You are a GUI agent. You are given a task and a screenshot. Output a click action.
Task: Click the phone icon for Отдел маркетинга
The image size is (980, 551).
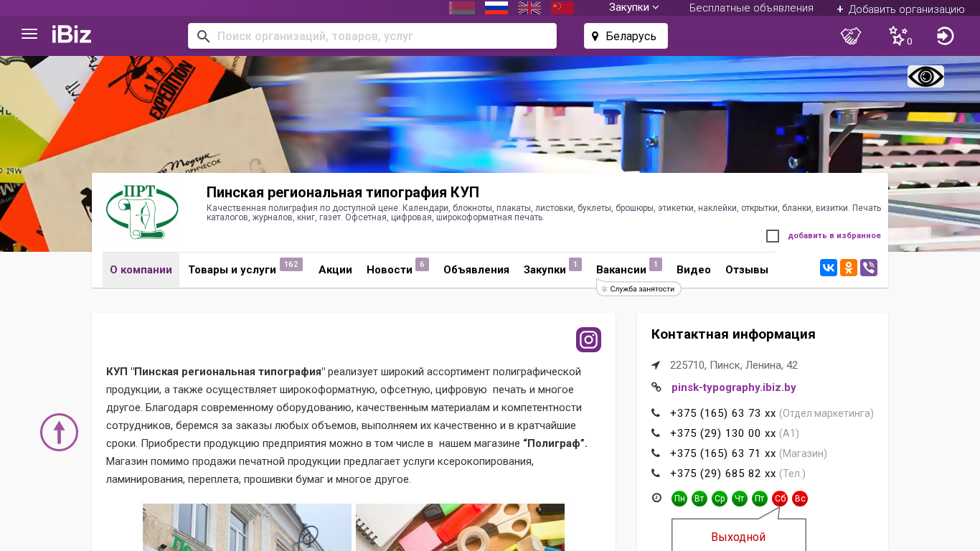(656, 413)
